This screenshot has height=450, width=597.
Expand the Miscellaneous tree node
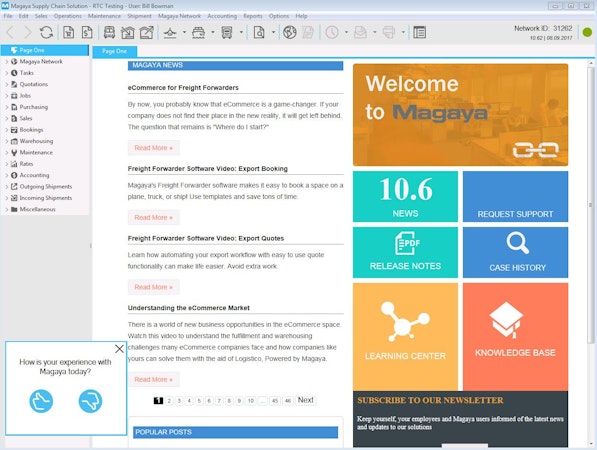[x=7, y=209]
